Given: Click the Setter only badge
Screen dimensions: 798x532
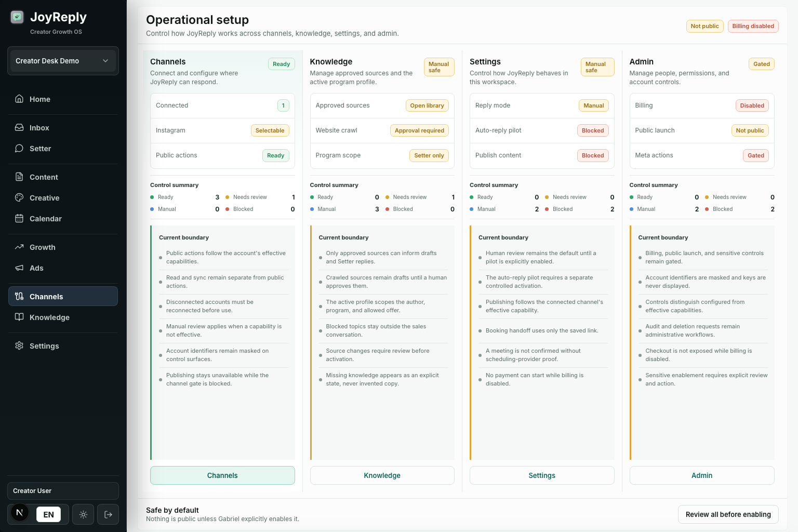Looking at the screenshot, I should [x=429, y=155].
